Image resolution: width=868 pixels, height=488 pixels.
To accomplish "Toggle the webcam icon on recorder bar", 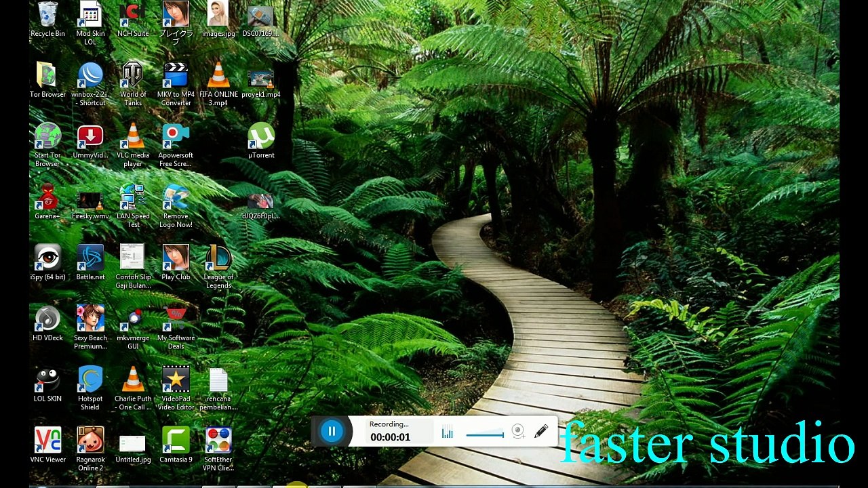I will click(x=518, y=431).
